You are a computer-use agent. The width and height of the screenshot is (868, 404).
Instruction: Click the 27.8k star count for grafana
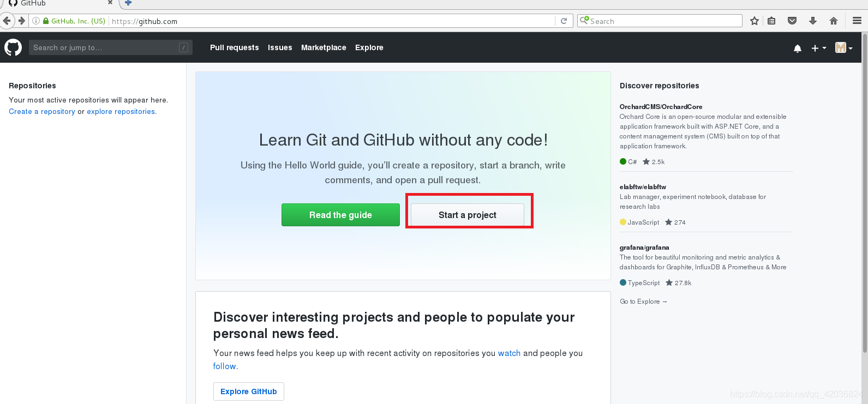point(679,283)
